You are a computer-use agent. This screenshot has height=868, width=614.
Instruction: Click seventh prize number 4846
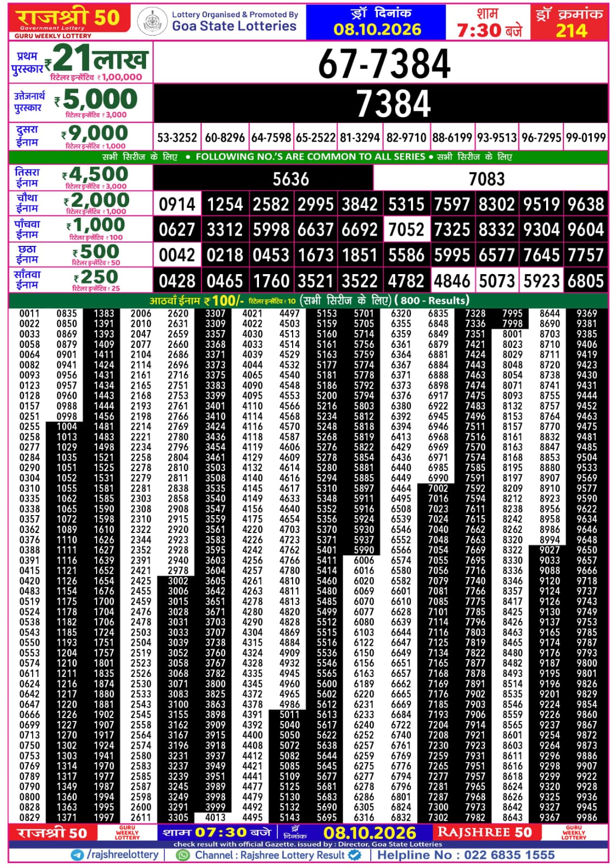[x=452, y=281]
